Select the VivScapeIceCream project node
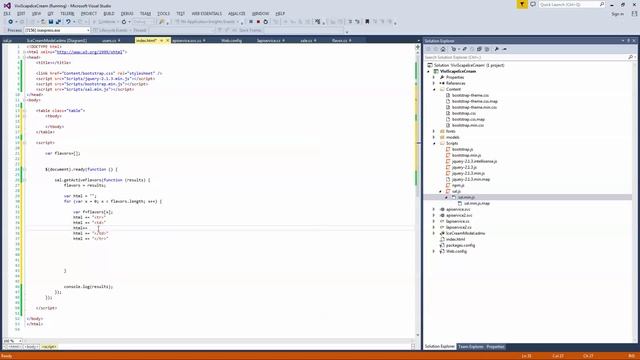 coord(458,71)
